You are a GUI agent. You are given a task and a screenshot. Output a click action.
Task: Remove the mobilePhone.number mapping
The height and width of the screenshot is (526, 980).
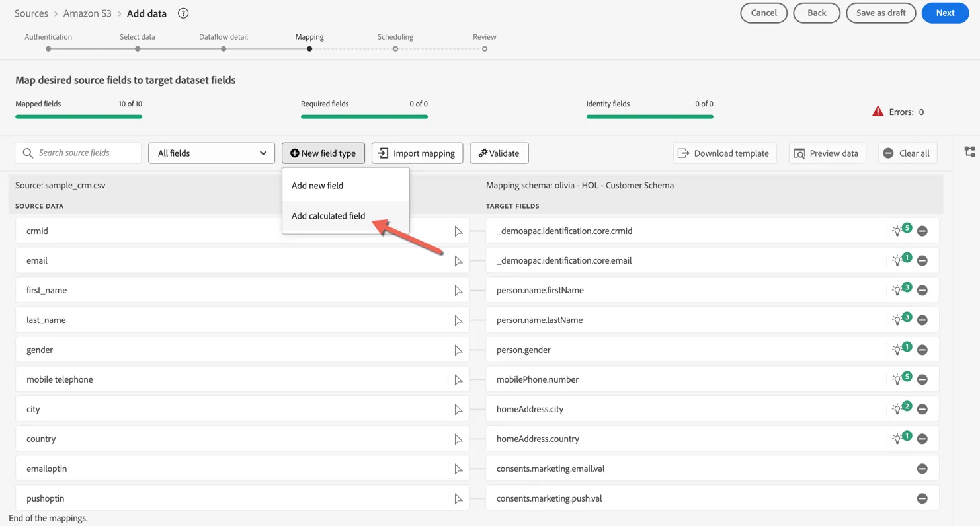(x=922, y=380)
